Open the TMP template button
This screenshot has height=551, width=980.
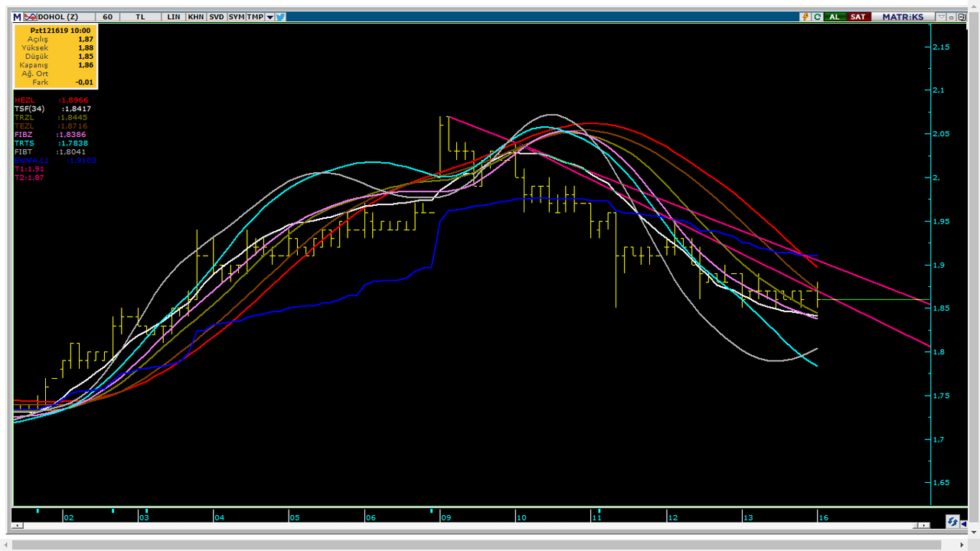point(255,16)
